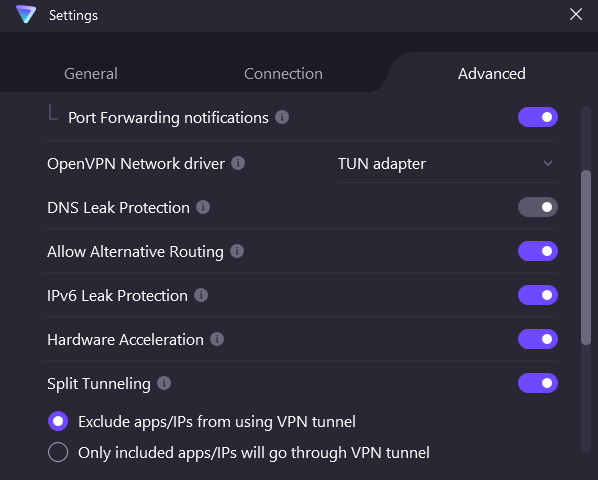Open the DNS Leak Protection info tooltip
This screenshot has height=480, width=598.
[203, 207]
